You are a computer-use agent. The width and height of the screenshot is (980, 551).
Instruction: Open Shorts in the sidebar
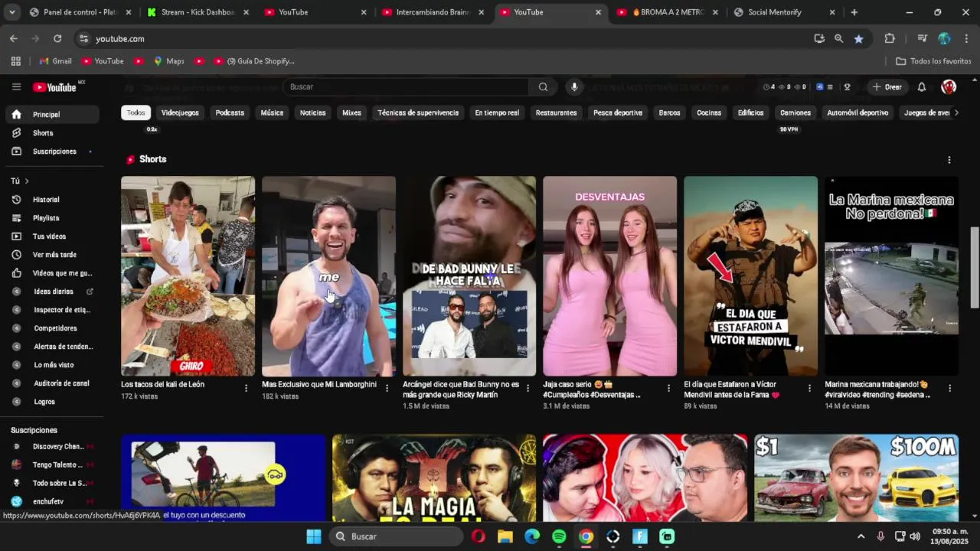coord(51,133)
